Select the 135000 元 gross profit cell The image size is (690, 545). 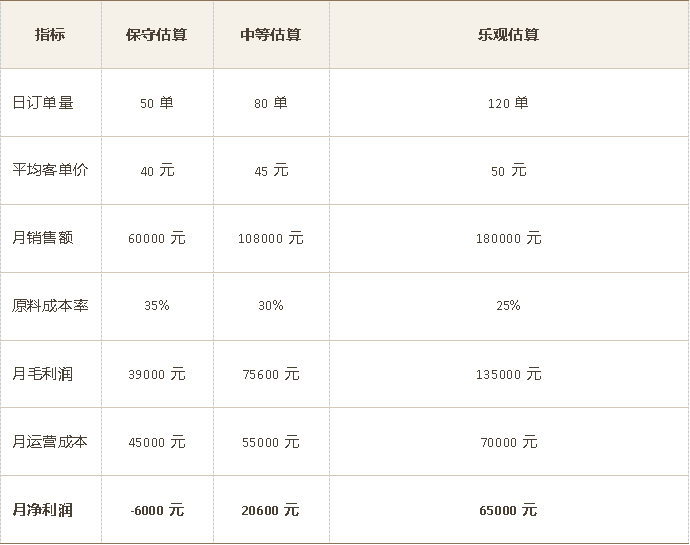[508, 374]
